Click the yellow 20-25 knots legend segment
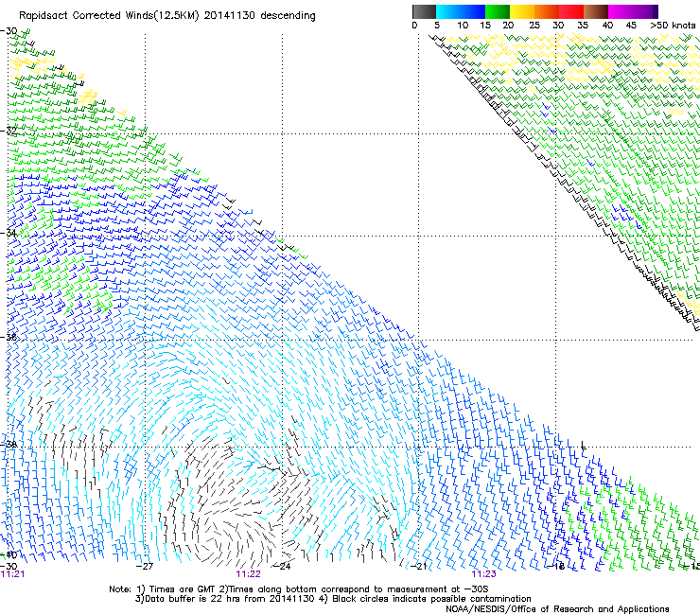The height and width of the screenshot is (615, 700). 522,11
